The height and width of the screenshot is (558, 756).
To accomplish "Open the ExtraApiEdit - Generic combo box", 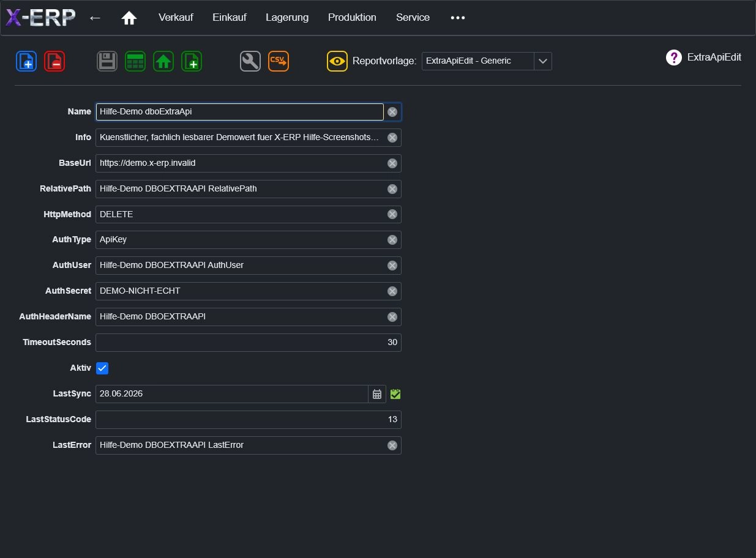I will pos(487,61).
